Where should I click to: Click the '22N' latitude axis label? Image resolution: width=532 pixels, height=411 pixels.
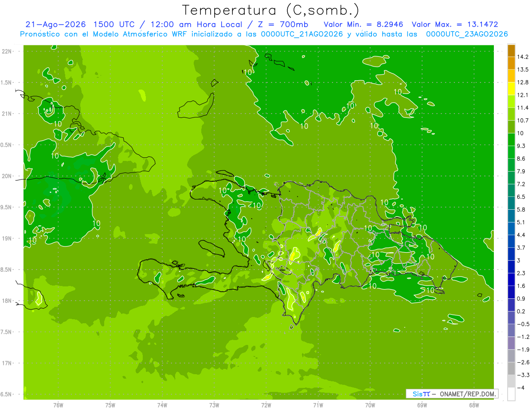(x=7, y=51)
